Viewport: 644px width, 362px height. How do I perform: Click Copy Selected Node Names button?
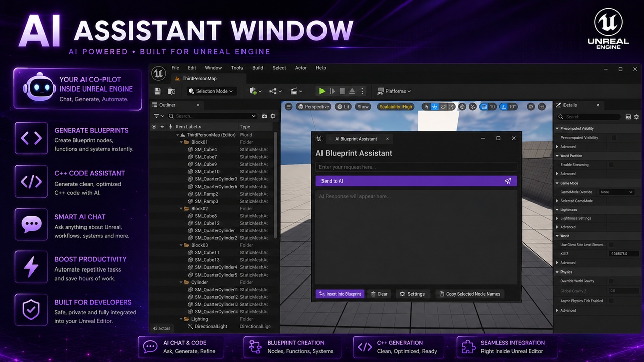[x=469, y=294]
